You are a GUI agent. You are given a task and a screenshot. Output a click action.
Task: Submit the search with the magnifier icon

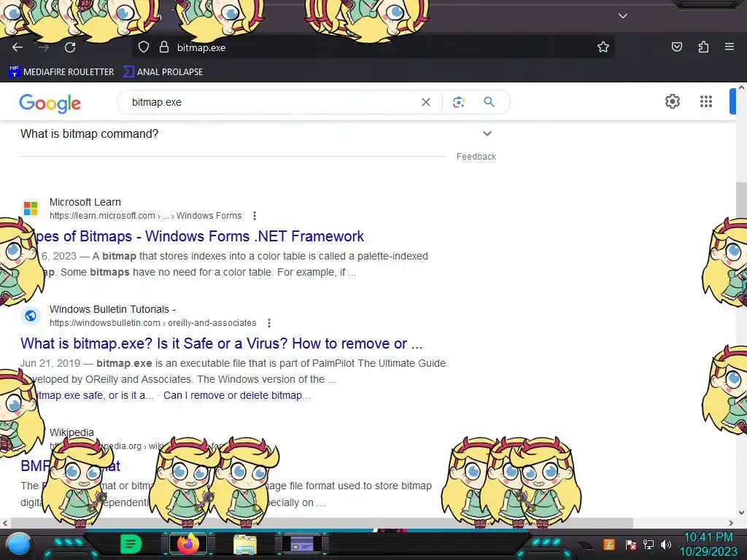click(489, 102)
